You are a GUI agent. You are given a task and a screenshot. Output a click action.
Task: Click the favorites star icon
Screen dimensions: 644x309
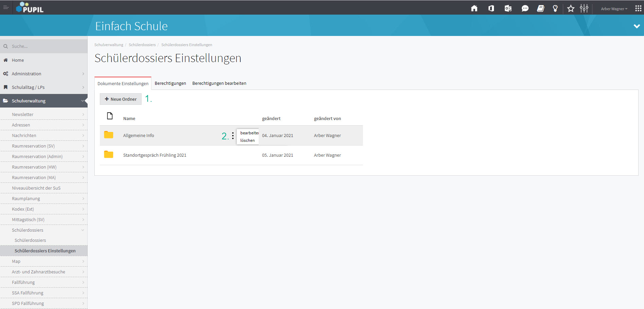[x=571, y=8]
